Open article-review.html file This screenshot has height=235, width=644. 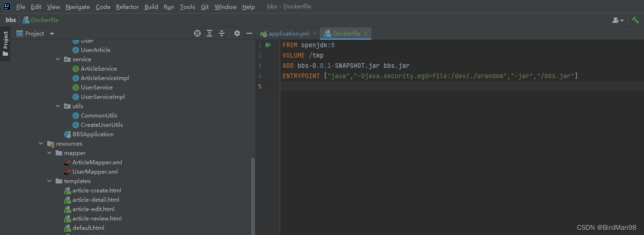tap(97, 219)
